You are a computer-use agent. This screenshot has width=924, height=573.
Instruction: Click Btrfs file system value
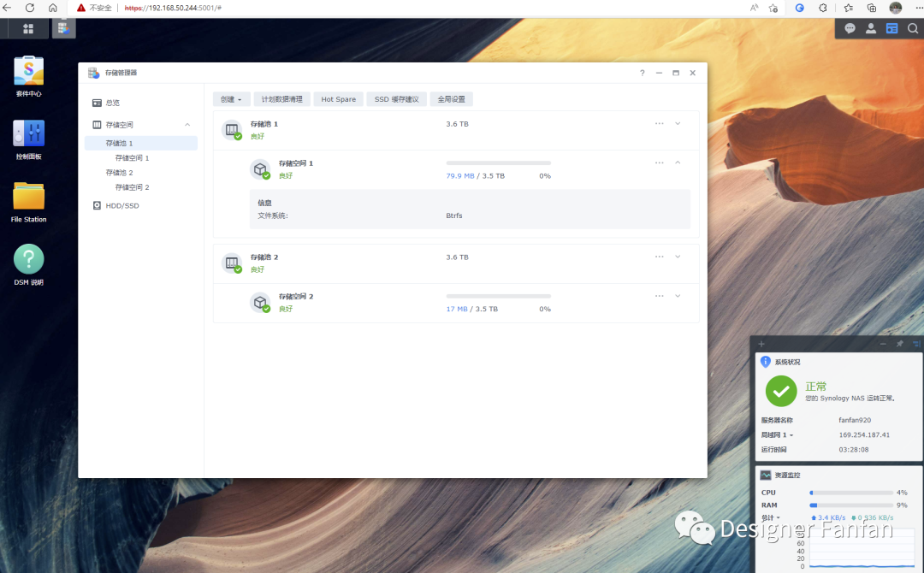point(454,216)
